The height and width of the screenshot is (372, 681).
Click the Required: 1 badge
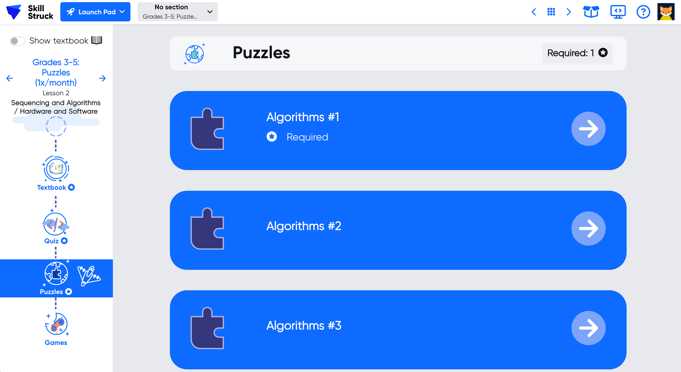pyautogui.click(x=577, y=53)
